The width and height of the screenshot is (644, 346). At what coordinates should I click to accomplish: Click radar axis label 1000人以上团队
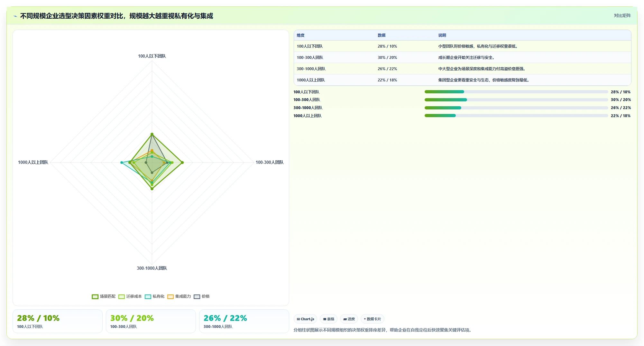click(33, 162)
